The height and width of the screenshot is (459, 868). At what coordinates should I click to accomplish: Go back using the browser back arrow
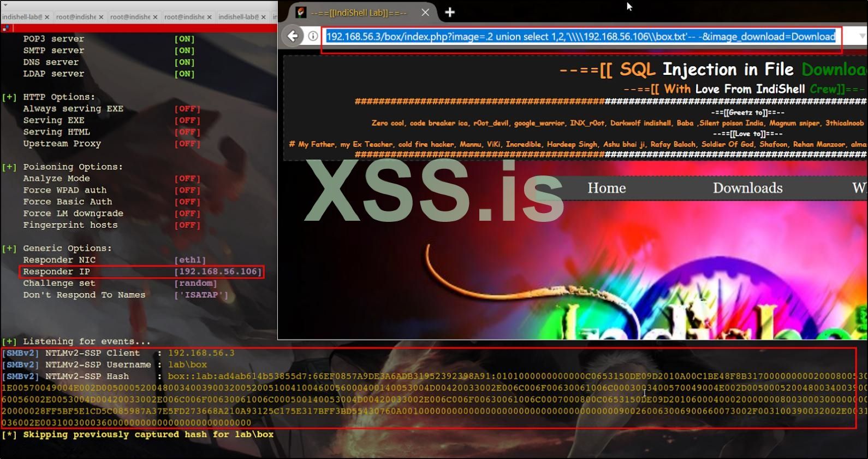(293, 36)
